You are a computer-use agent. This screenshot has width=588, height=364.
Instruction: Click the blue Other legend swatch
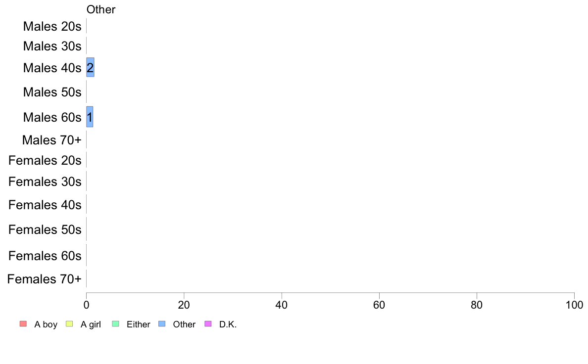click(162, 324)
